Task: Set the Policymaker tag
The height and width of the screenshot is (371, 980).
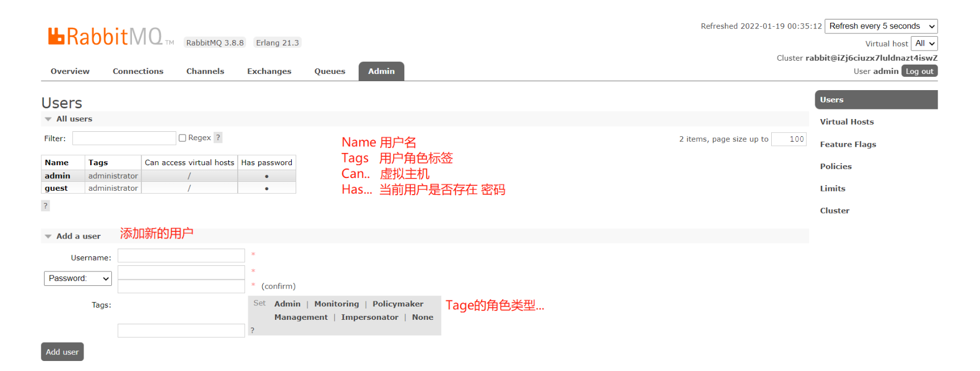Action: [x=398, y=304]
